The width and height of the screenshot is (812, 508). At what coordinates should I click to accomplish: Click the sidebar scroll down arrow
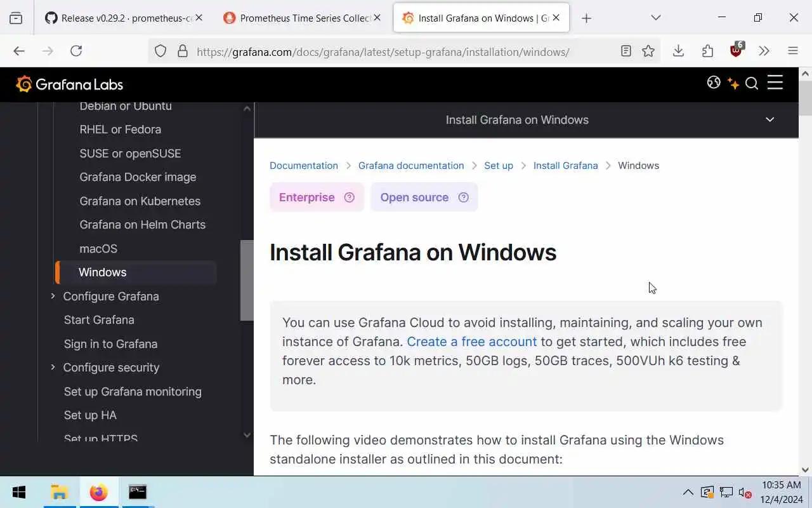[247, 435]
